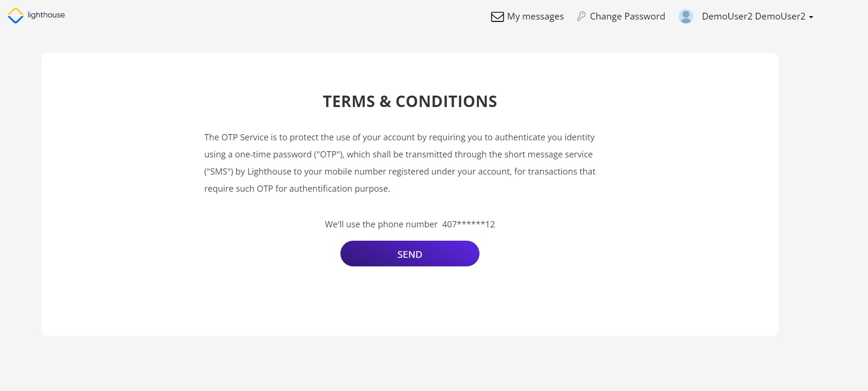Click the envelope icon for messages

[497, 17]
